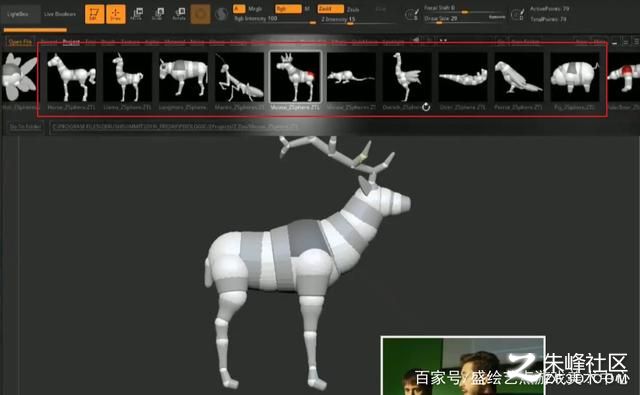640x395 pixels.
Task: Toggle the Rgb channel button
Action: click(288, 9)
